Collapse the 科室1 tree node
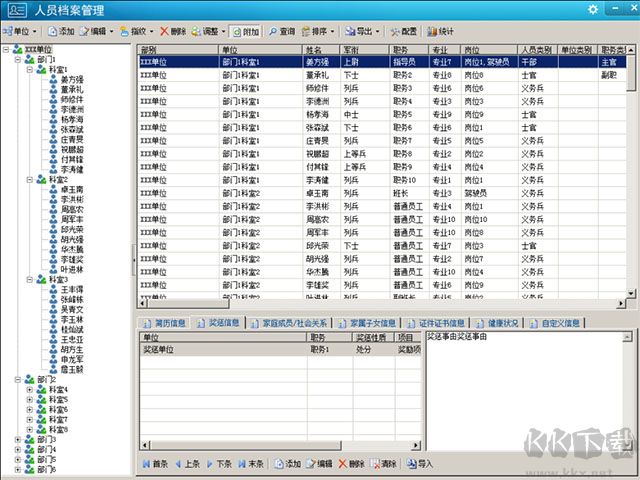Screen dimensions: 640x480 [x=29, y=70]
